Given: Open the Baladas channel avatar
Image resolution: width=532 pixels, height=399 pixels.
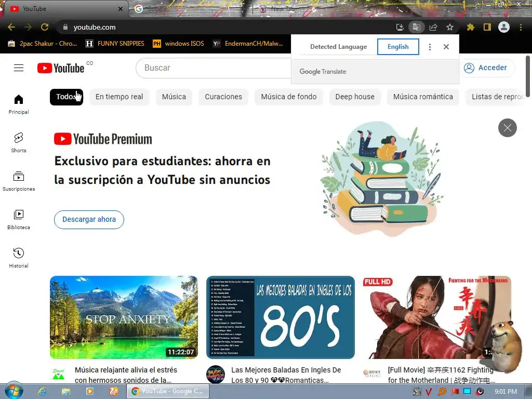Looking at the screenshot, I should click(x=216, y=374).
